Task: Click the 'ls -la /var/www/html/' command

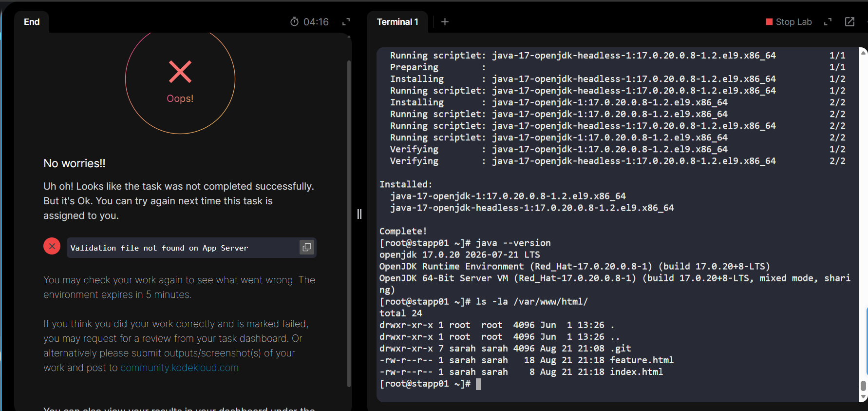Action: [x=532, y=301]
